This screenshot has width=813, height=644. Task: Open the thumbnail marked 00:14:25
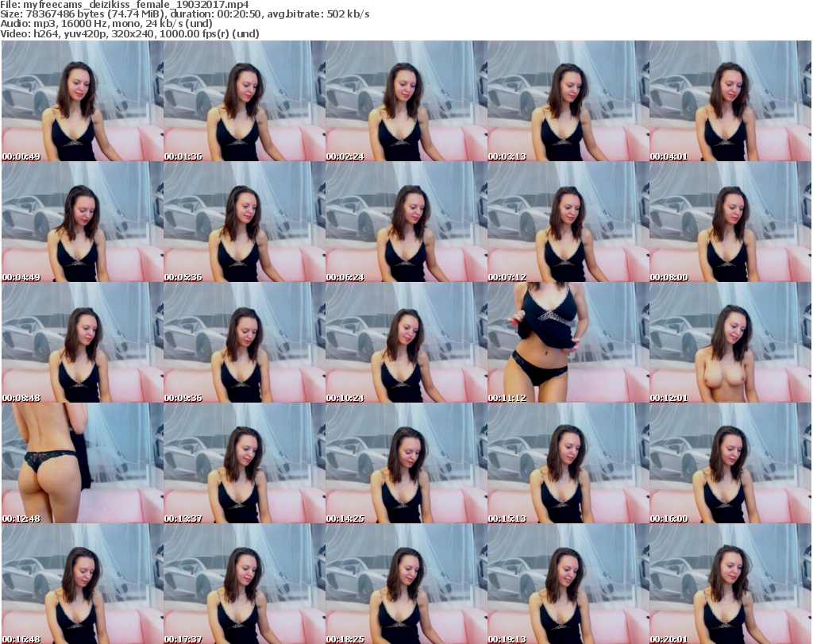click(406, 463)
